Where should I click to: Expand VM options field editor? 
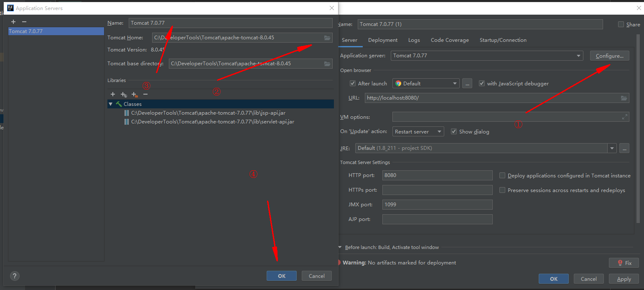[625, 117]
